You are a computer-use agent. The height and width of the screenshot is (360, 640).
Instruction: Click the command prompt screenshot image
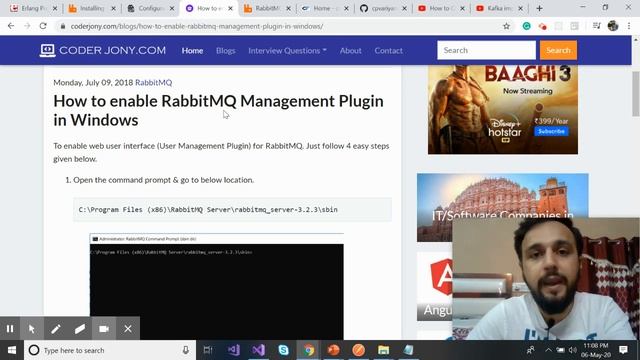pos(217,286)
